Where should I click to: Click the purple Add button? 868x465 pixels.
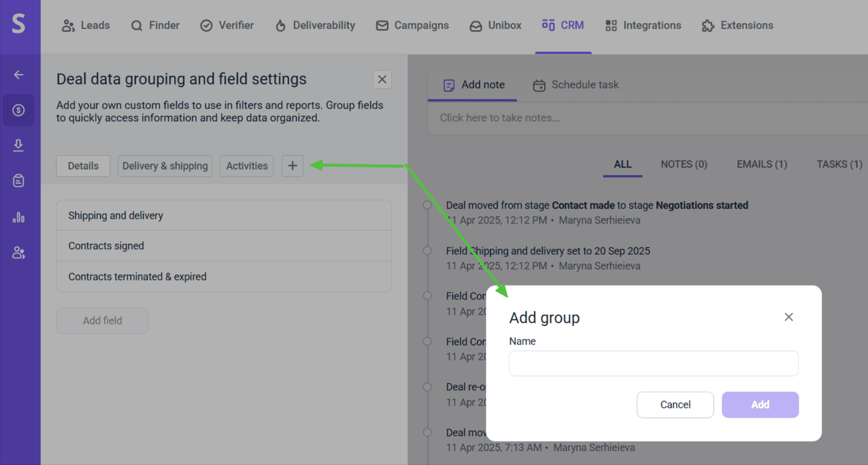pyautogui.click(x=759, y=404)
